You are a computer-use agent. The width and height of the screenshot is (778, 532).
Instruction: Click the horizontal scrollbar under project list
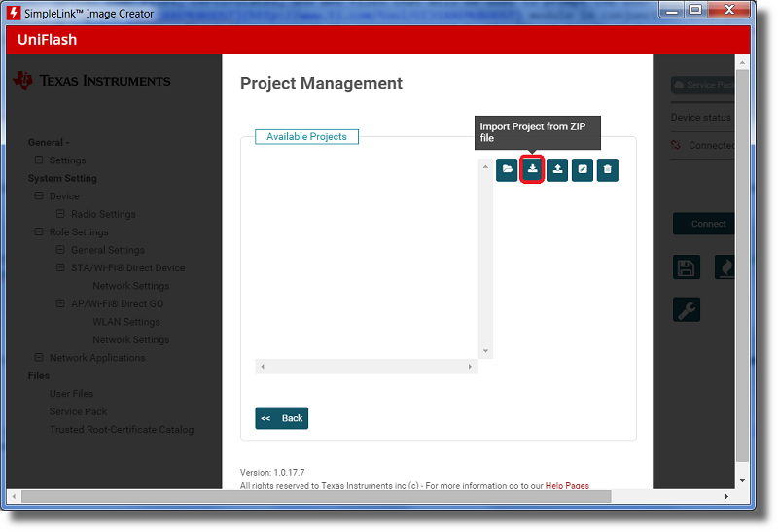[x=366, y=367]
